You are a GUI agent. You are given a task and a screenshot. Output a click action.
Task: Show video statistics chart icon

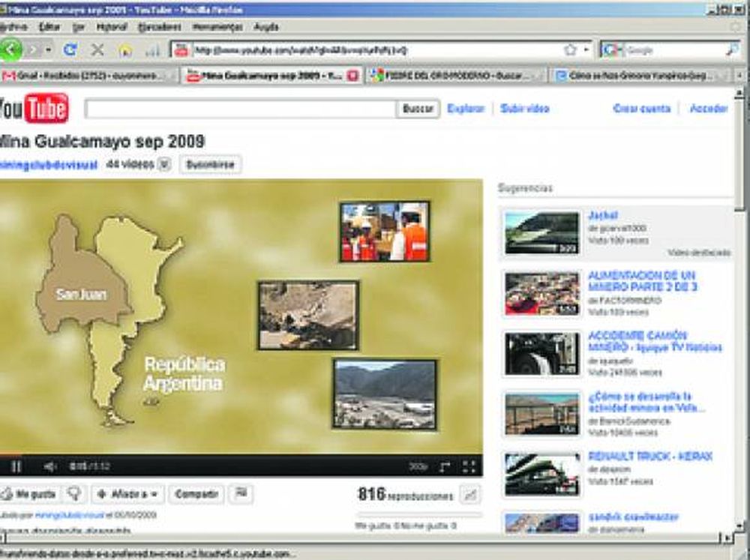coord(470,495)
